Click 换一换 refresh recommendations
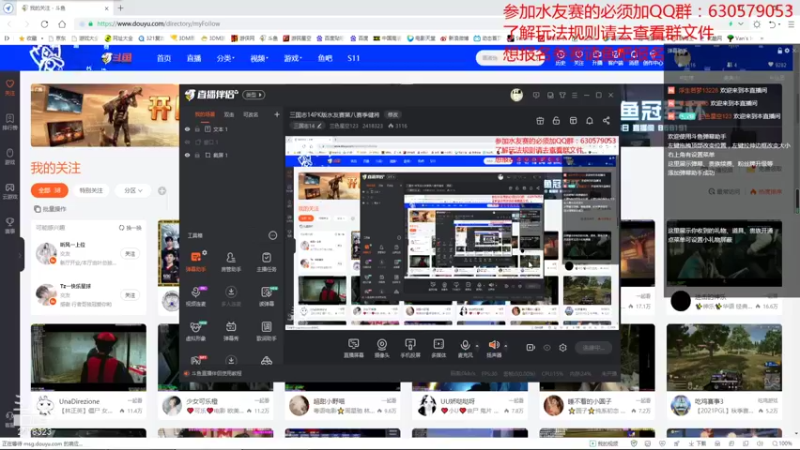The height and width of the screenshot is (450, 800). [130, 228]
